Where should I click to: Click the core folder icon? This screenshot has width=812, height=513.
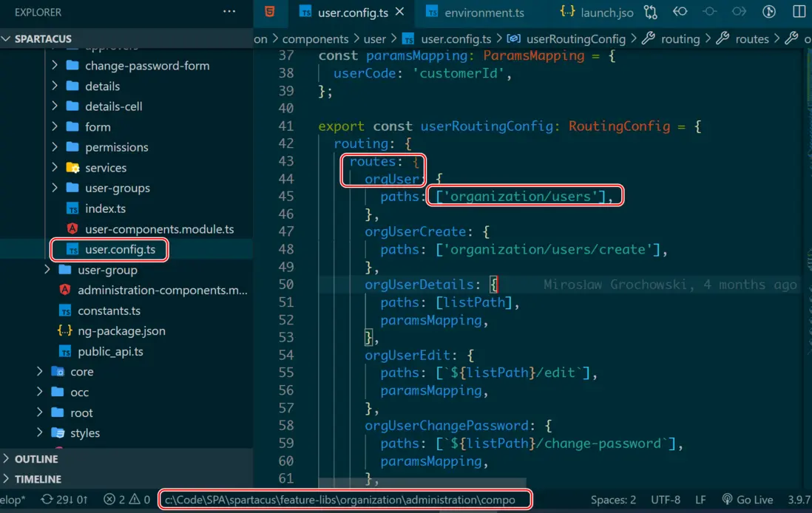[58, 372]
